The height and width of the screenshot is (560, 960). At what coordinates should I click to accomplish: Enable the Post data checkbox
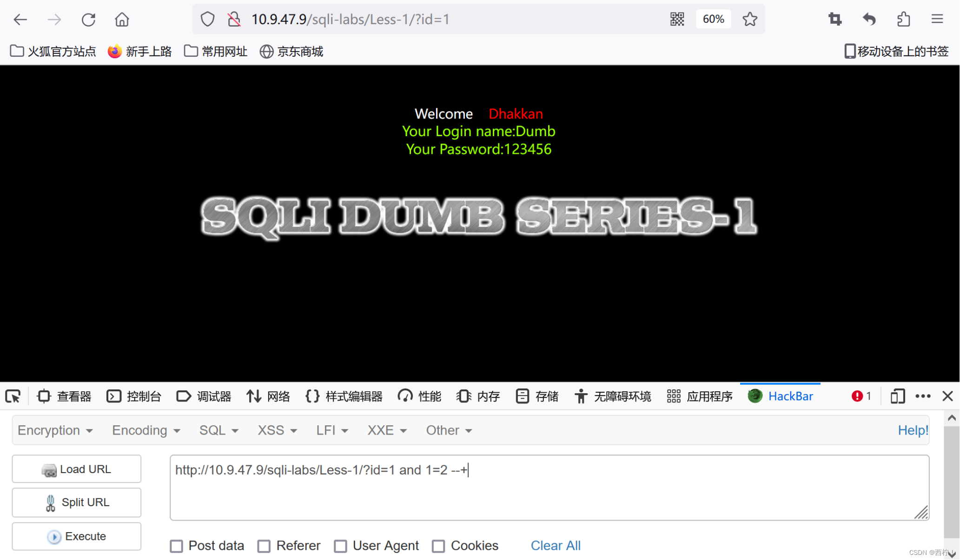tap(177, 546)
